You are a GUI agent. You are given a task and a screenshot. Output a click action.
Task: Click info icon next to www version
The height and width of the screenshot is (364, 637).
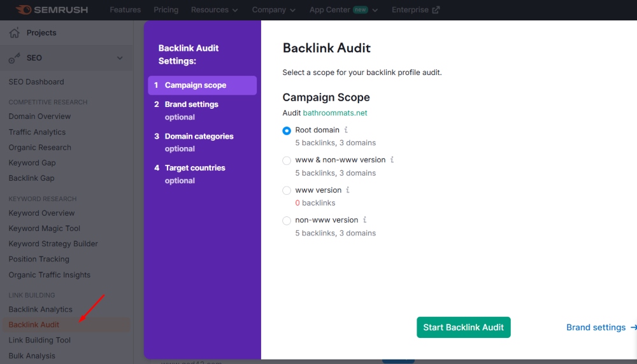tap(348, 190)
